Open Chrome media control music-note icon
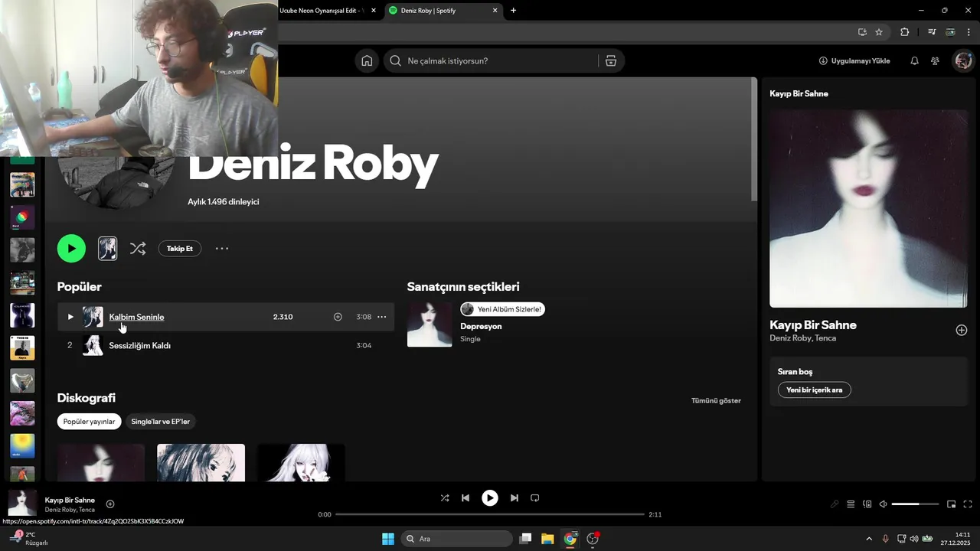The height and width of the screenshot is (551, 980). (x=932, y=32)
